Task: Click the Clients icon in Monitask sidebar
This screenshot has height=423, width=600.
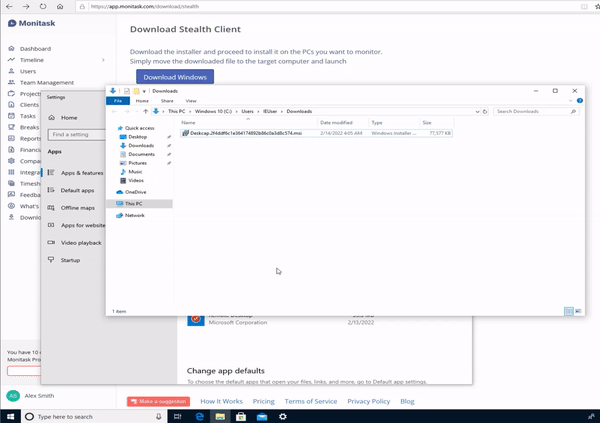Action: point(11,105)
